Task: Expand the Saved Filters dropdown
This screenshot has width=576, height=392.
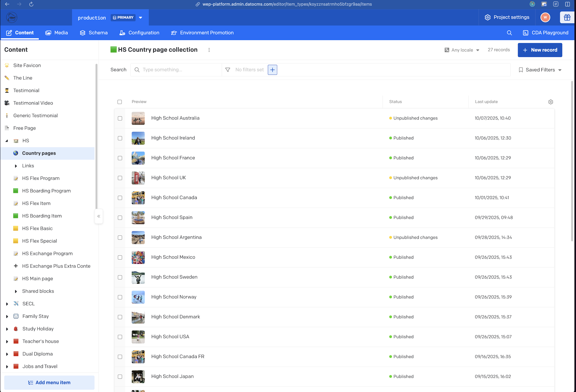Action: [x=540, y=70]
